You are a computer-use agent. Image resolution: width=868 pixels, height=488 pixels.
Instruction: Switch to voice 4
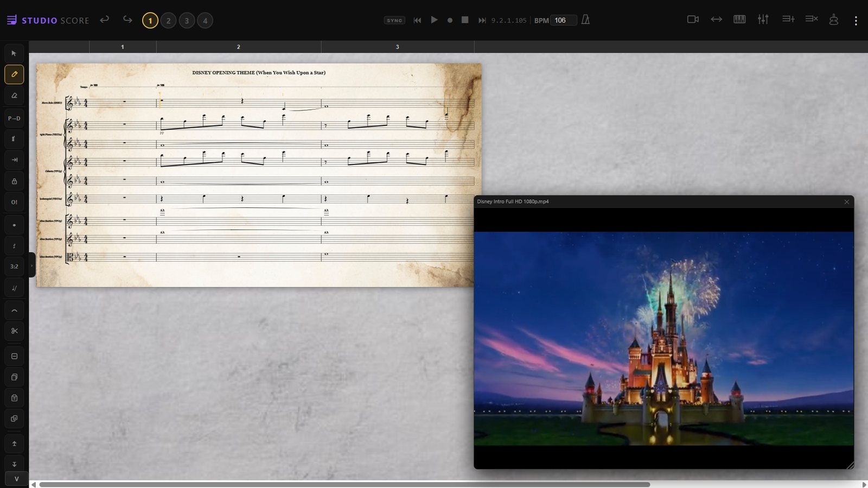pyautogui.click(x=205, y=21)
